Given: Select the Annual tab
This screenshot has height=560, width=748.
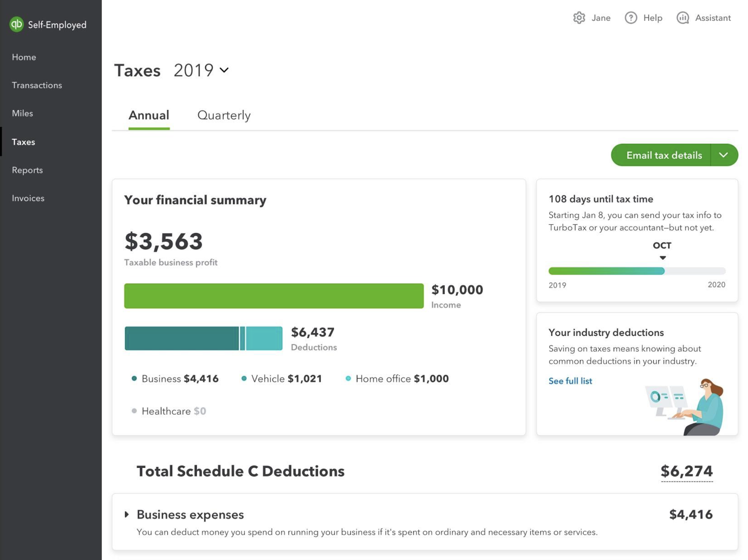Looking at the screenshot, I should tap(149, 115).
